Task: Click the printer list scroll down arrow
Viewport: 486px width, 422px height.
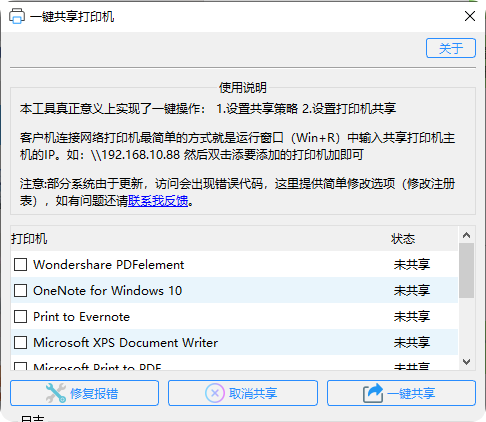Action: tap(467, 362)
